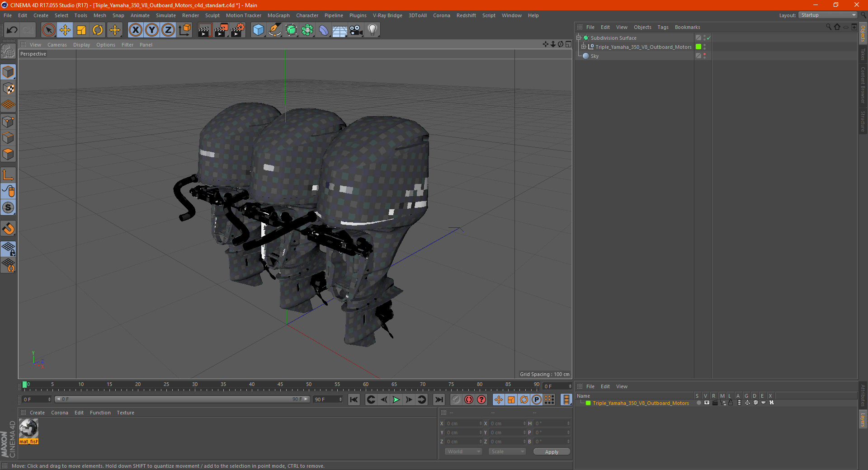Add a Floor environment object

[x=340, y=30]
